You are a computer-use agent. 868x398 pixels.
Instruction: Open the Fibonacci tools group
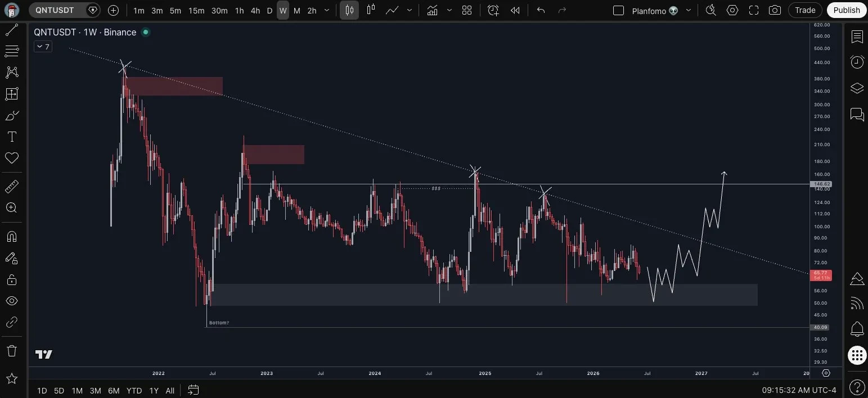12,51
